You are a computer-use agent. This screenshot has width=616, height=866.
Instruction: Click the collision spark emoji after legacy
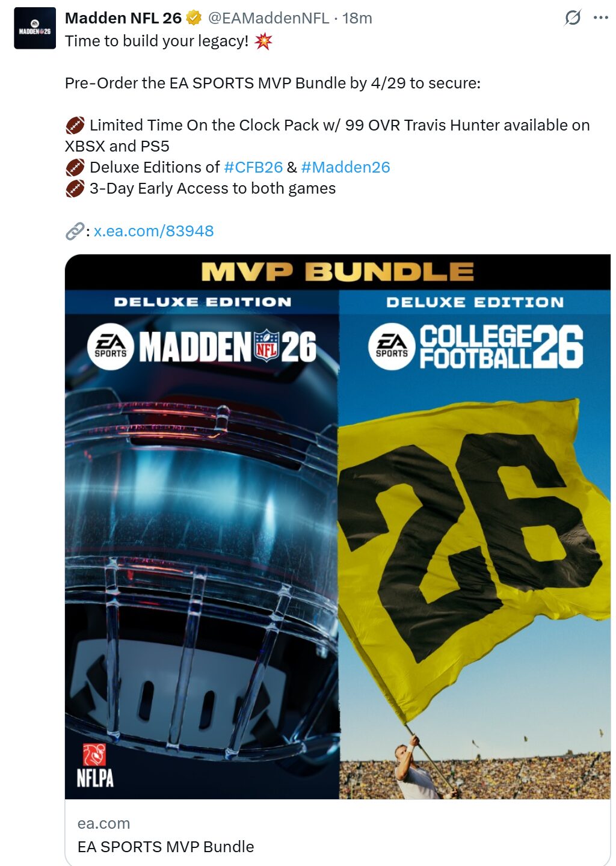(x=263, y=41)
